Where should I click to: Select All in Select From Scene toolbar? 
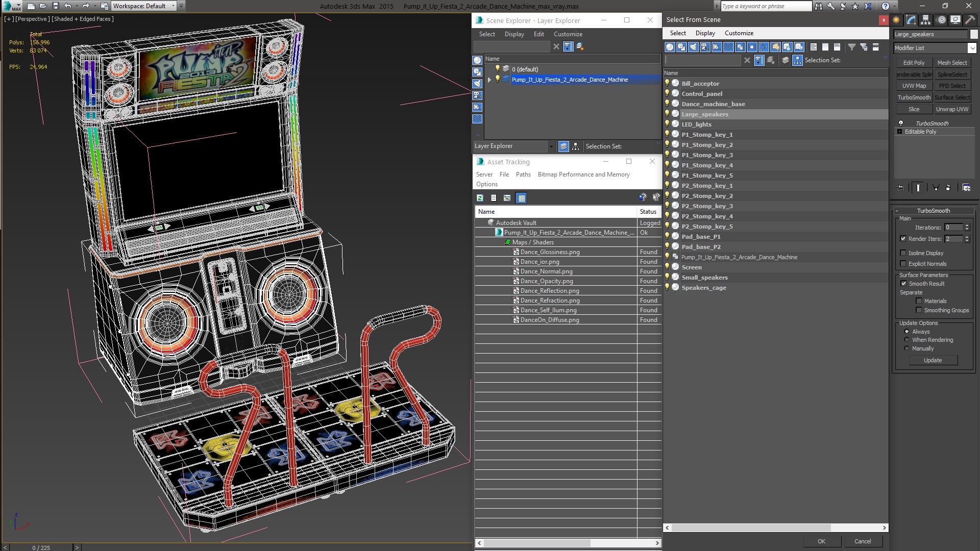pos(814,47)
